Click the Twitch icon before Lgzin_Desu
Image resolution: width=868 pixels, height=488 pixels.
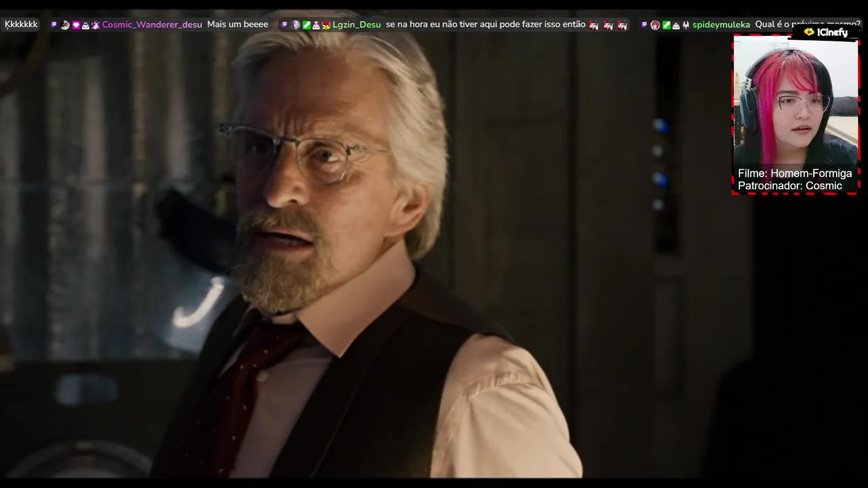click(x=284, y=25)
